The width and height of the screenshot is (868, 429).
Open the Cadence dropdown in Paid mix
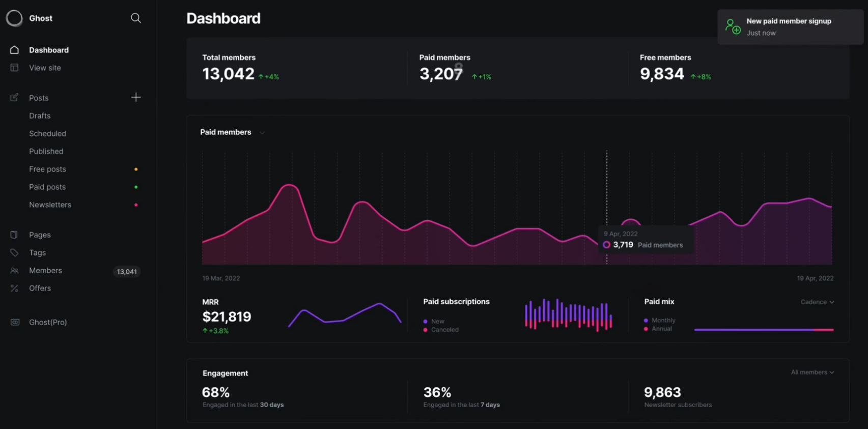(817, 302)
